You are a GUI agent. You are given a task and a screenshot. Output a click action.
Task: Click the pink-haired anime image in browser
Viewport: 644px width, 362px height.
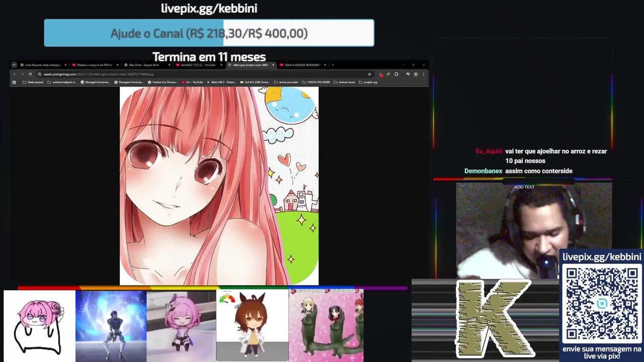coord(219,186)
